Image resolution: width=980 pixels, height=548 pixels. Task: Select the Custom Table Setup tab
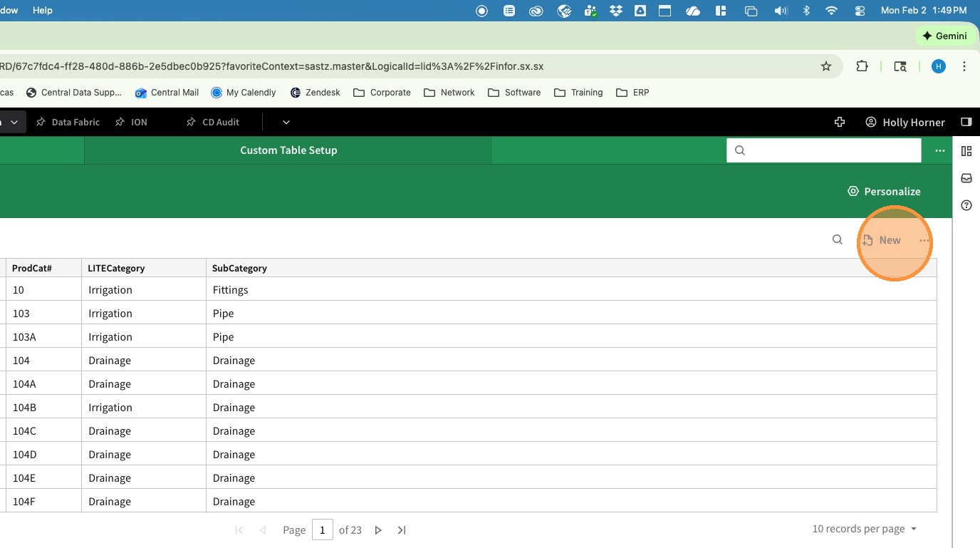pyautogui.click(x=288, y=150)
